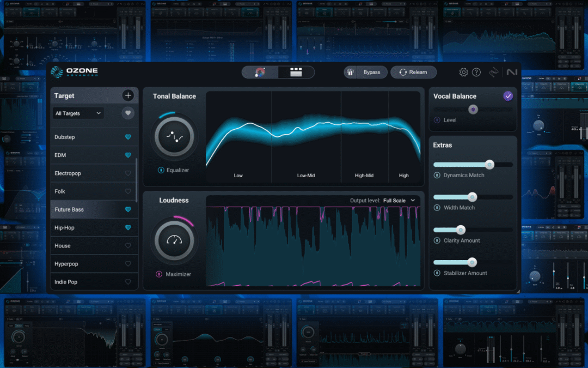Select the Folk target

click(x=94, y=191)
